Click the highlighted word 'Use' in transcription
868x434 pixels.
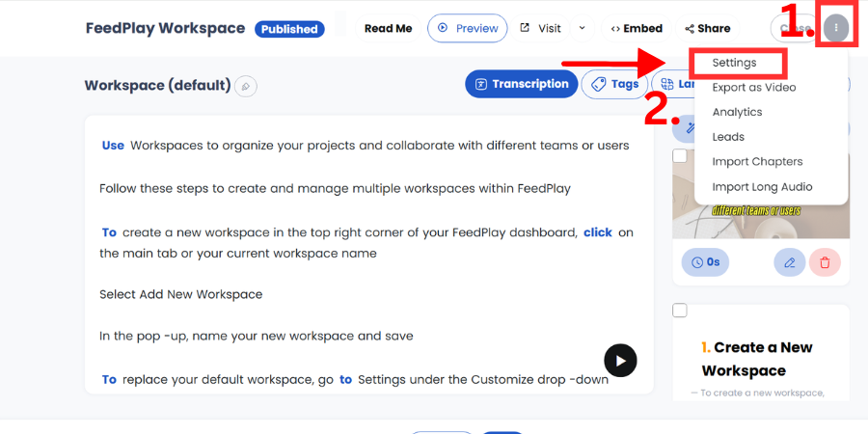point(113,146)
